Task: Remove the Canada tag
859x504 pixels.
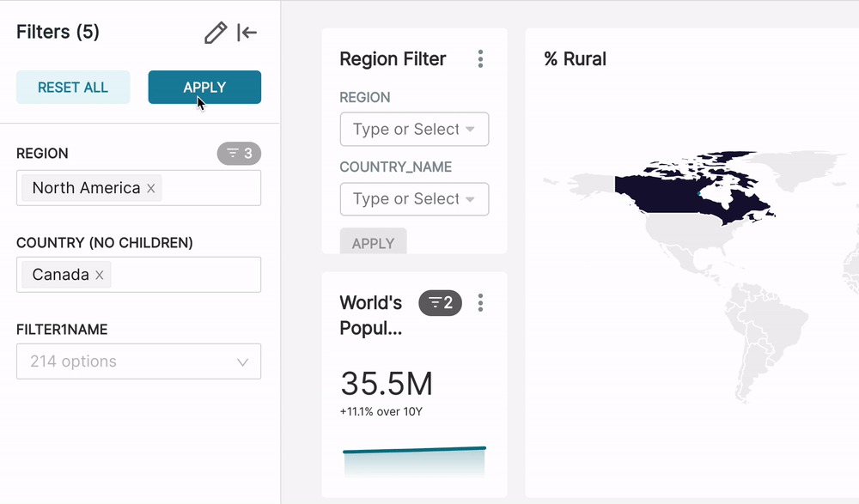Action: [99, 275]
